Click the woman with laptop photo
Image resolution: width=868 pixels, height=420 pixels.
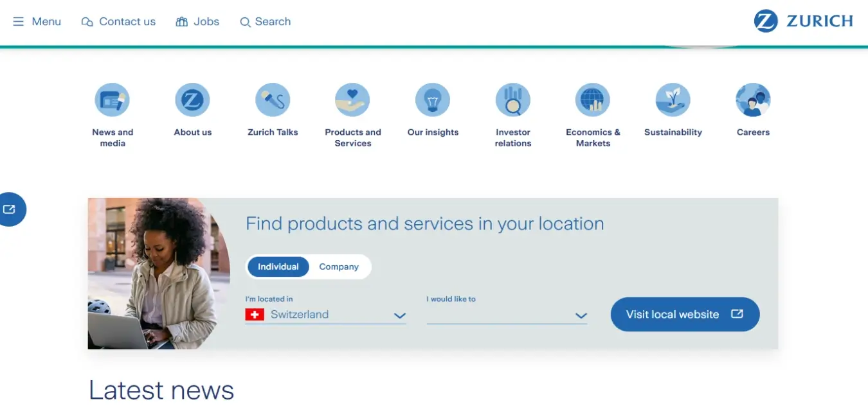[159, 274]
